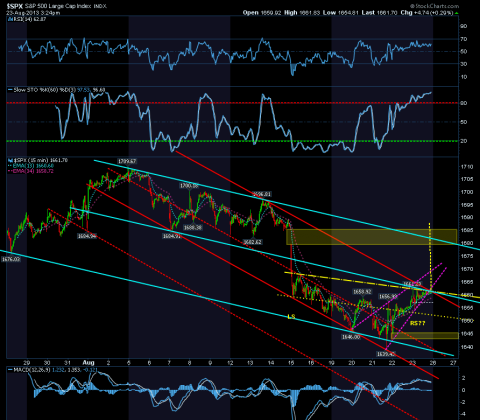Click the yellow LS annotation
The height and width of the screenshot is (420, 480).
(x=291, y=316)
